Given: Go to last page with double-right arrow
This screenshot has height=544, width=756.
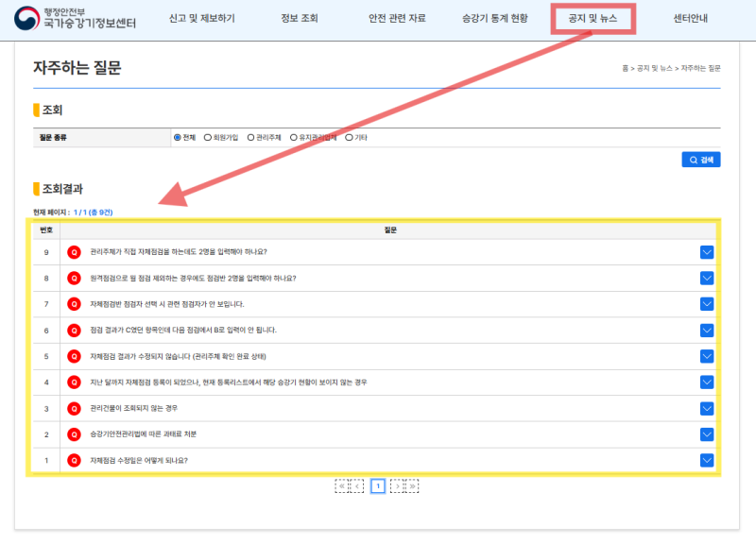Looking at the screenshot, I should pos(412,486).
